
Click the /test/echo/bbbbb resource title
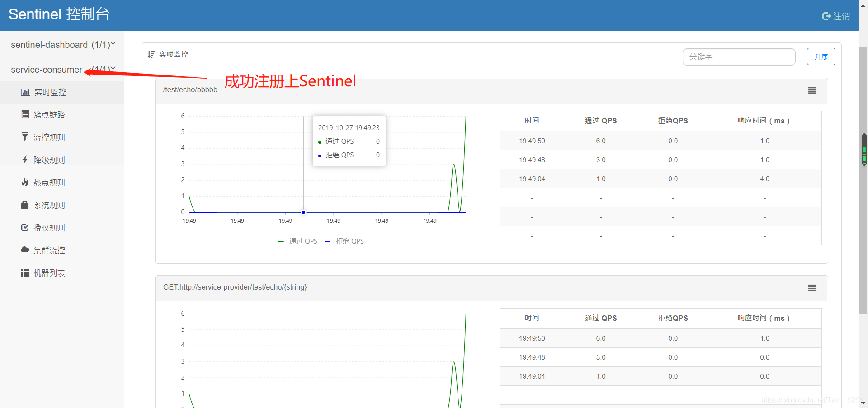(x=190, y=89)
